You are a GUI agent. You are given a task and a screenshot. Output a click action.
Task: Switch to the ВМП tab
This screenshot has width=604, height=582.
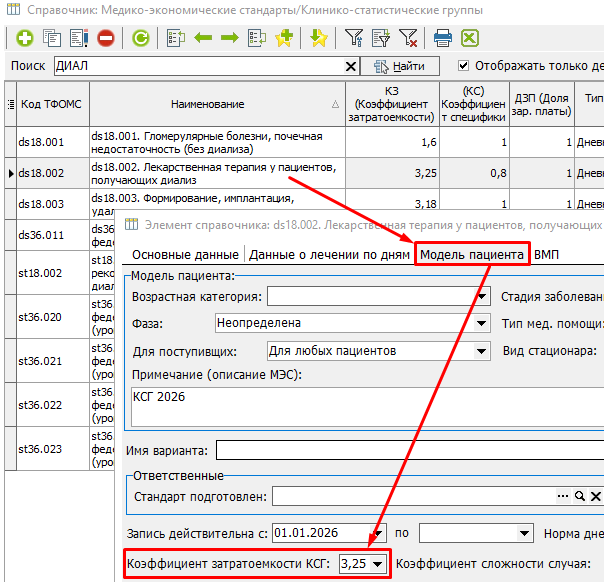(x=546, y=255)
